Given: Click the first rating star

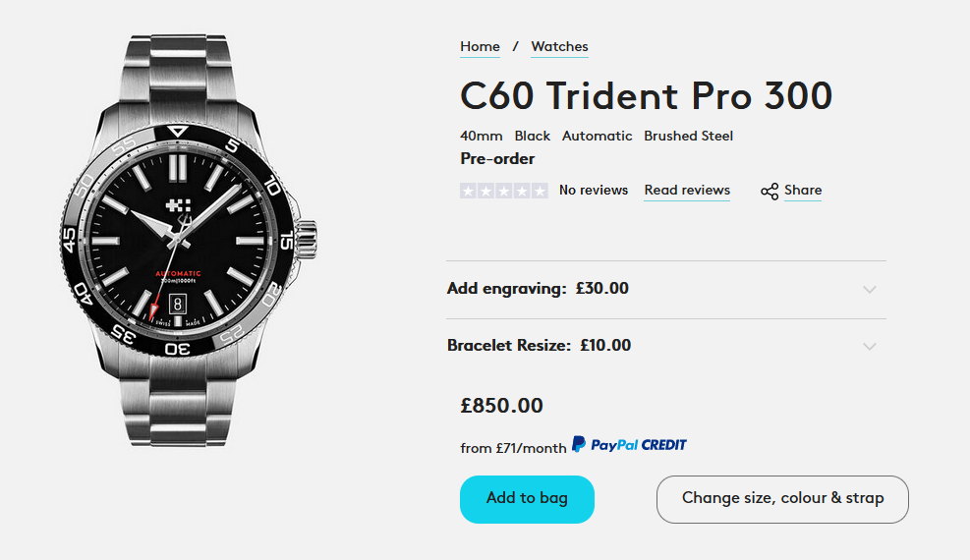Looking at the screenshot, I should (x=469, y=191).
